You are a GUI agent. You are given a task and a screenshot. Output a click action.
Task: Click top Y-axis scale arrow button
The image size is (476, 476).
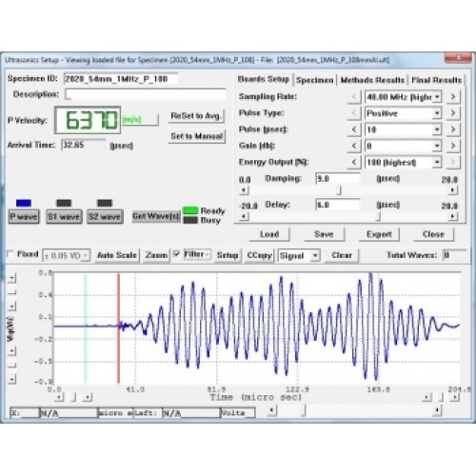11,278
